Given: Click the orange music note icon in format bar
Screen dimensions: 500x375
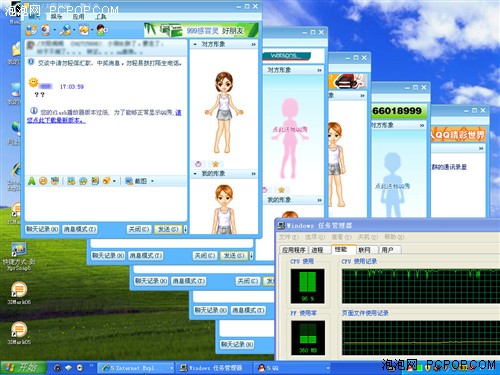Looking at the screenshot, I should (106, 181).
